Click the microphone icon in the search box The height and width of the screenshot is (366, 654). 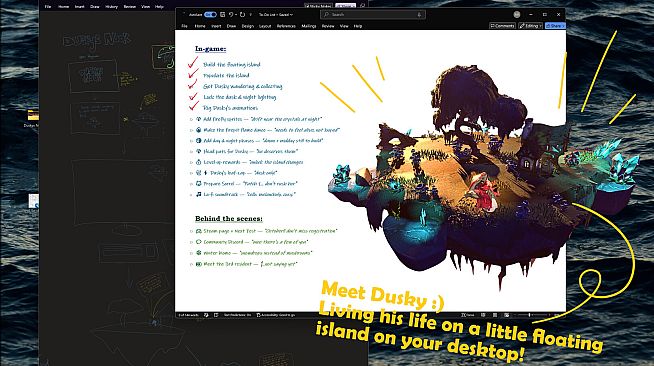[x=419, y=15]
